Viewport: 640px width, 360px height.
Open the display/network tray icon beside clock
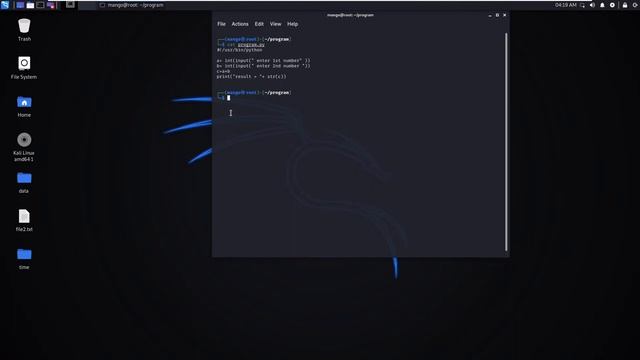coord(582,5)
